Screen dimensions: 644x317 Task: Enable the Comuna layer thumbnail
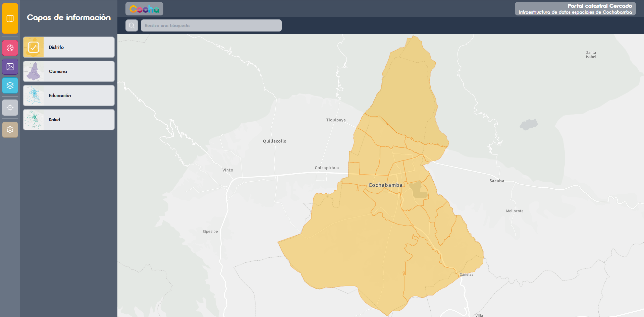coord(34,71)
